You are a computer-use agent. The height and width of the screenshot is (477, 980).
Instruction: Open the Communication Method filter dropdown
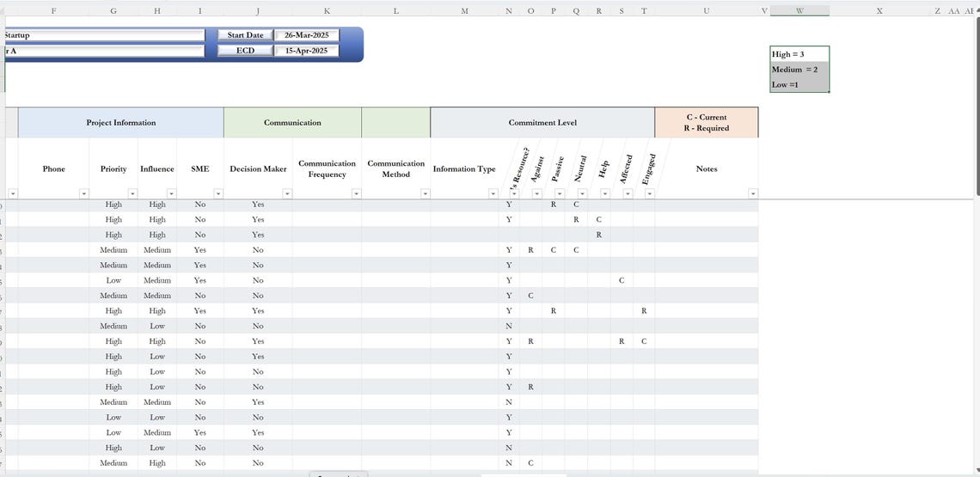[425, 193]
